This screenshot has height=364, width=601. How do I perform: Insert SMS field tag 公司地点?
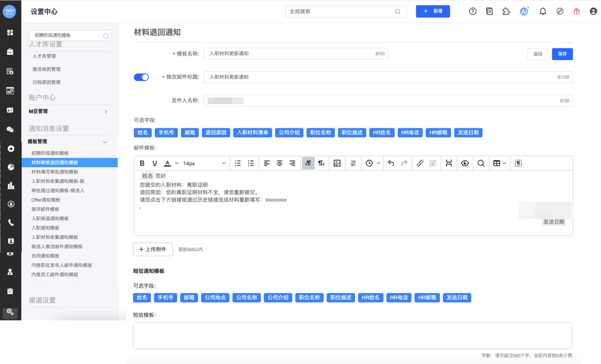tap(215, 297)
